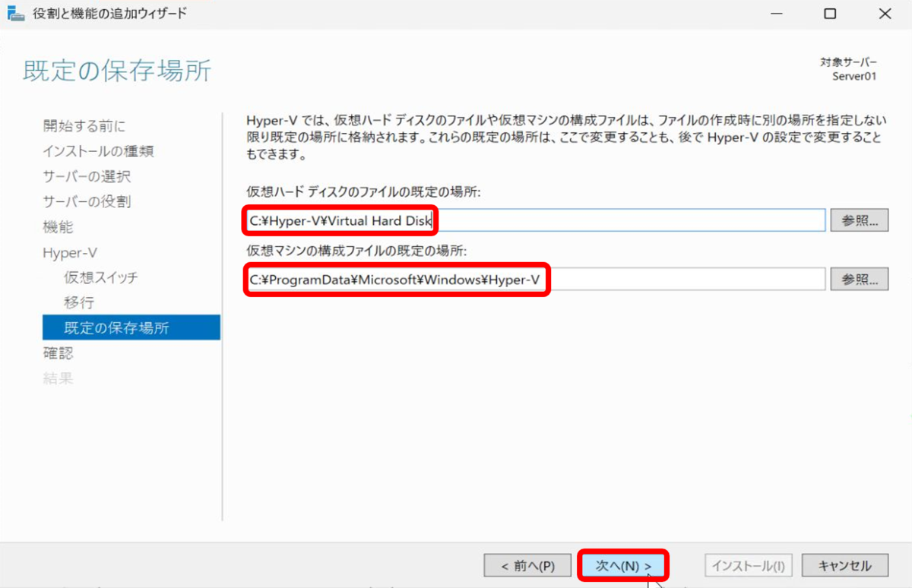Select サーバーの選択 in sidebar
The width and height of the screenshot is (912, 588).
[x=87, y=176]
